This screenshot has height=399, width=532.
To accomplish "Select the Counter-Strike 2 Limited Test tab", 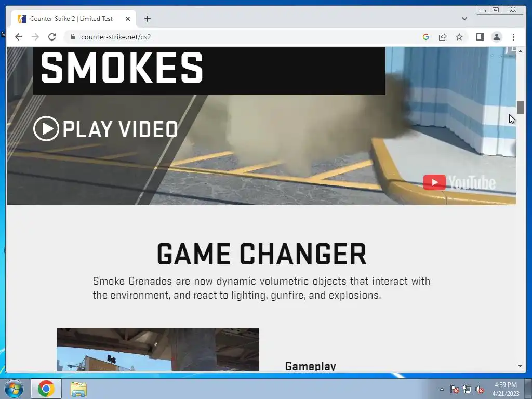I will point(74,19).
